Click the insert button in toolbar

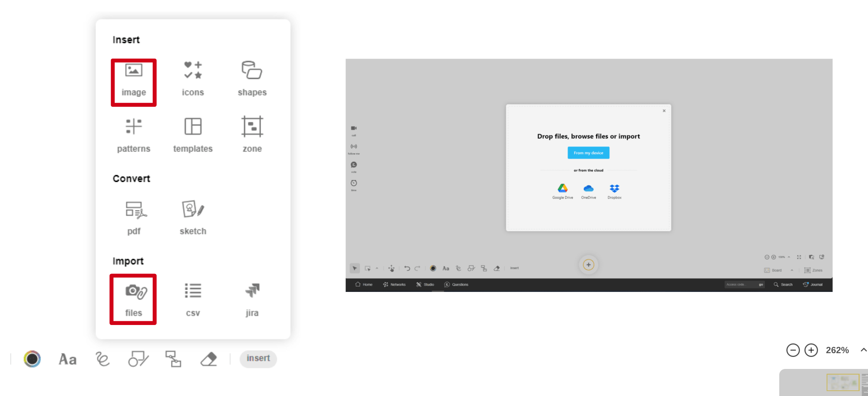(x=258, y=358)
